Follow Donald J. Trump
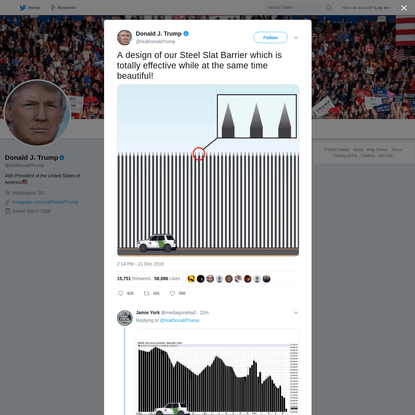The height and width of the screenshot is (415, 415). [270, 37]
